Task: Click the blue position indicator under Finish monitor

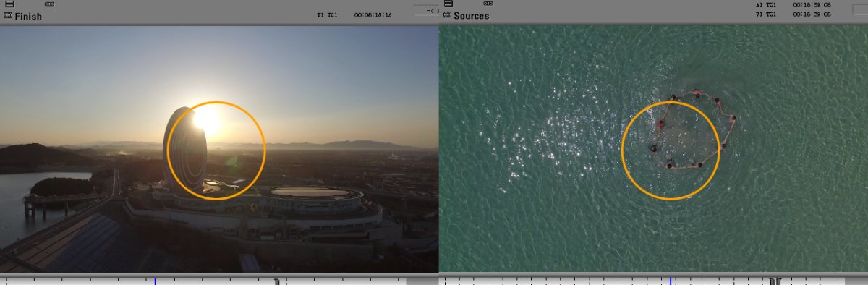Action: click(155, 281)
